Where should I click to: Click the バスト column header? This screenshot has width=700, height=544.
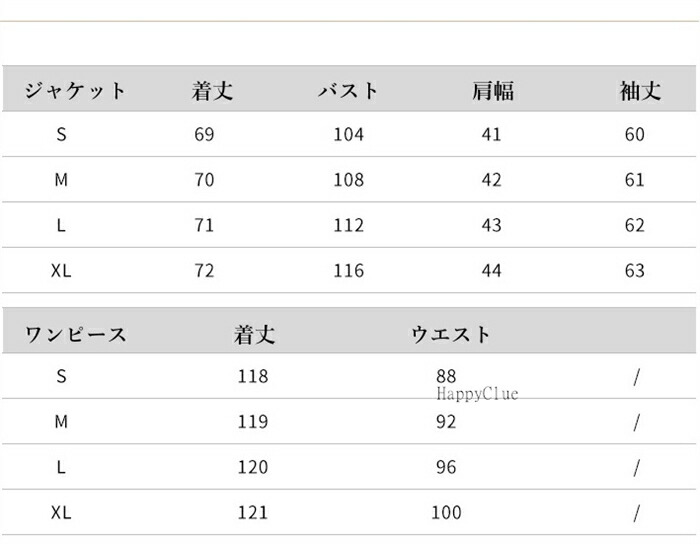point(348,91)
